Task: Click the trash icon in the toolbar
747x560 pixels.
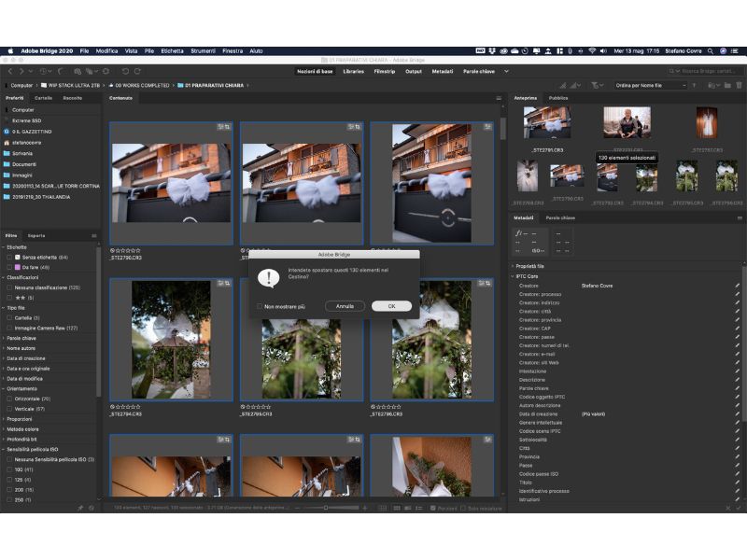Action: (738, 85)
